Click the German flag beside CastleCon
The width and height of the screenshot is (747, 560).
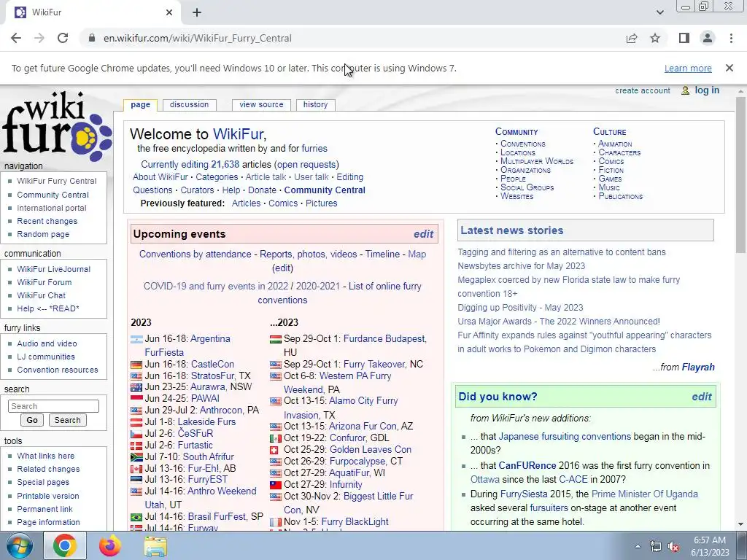pyautogui.click(x=136, y=365)
